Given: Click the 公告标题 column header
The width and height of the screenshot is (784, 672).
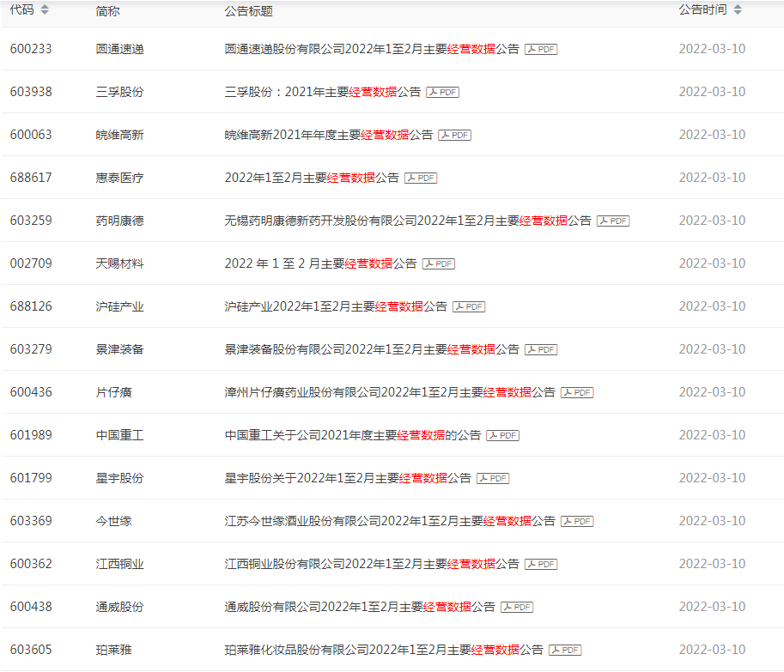Looking at the screenshot, I should 248,11.
